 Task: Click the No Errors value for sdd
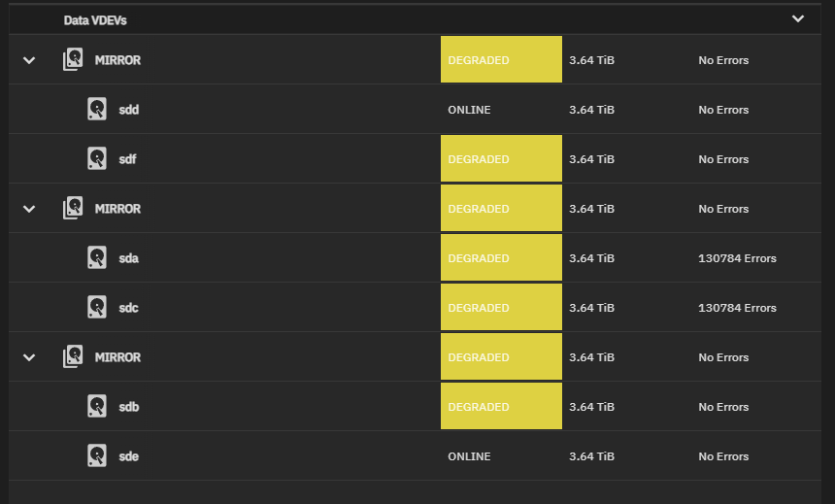723,110
